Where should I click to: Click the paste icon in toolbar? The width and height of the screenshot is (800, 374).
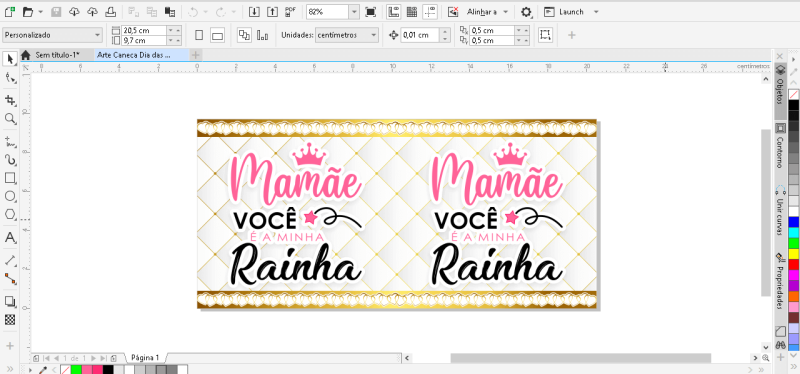pyautogui.click(x=170, y=12)
